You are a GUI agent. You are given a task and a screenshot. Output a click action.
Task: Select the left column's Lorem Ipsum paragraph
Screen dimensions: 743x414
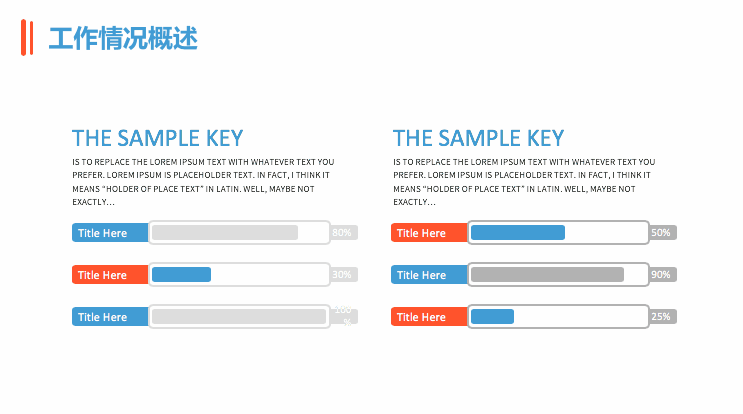click(203, 181)
